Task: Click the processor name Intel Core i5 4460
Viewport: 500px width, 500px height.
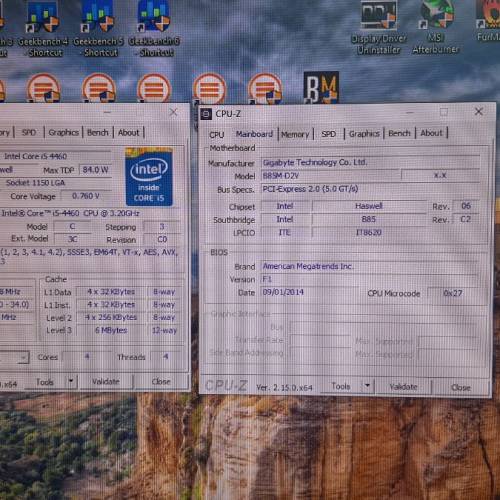Action: pyautogui.click(x=35, y=156)
